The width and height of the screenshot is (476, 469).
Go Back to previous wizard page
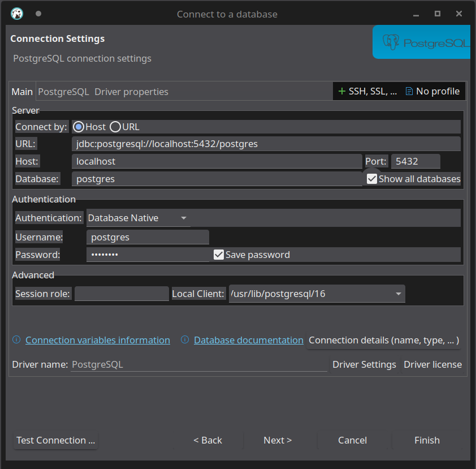click(208, 440)
